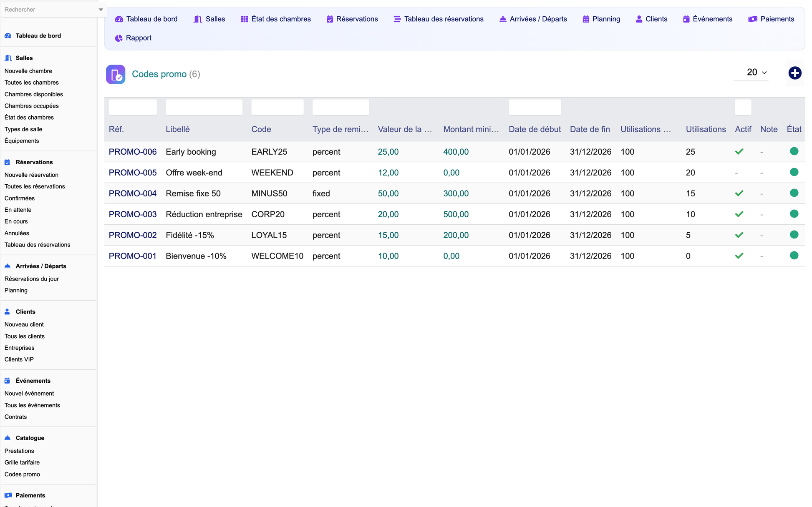Image resolution: width=812 pixels, height=507 pixels.
Task: Open Chambres disponibles in the sidebar
Action: [34, 94]
